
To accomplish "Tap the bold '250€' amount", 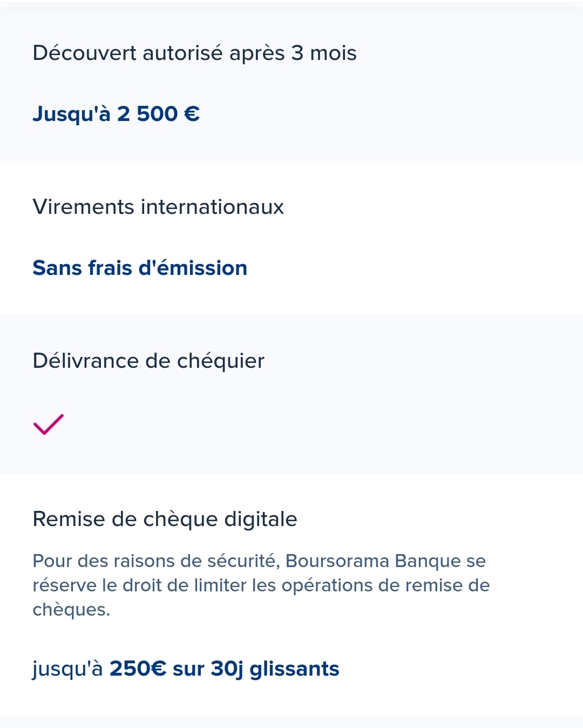I will click(138, 669).
